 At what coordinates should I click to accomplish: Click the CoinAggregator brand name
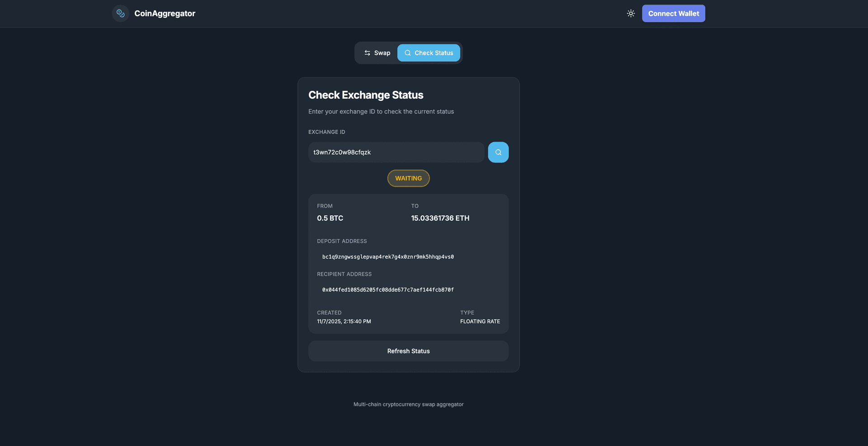165,14
